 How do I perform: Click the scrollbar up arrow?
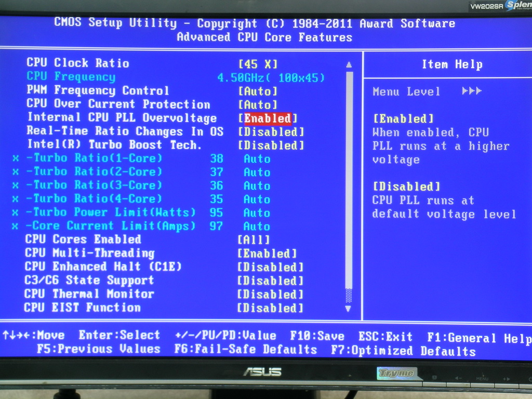click(x=349, y=64)
